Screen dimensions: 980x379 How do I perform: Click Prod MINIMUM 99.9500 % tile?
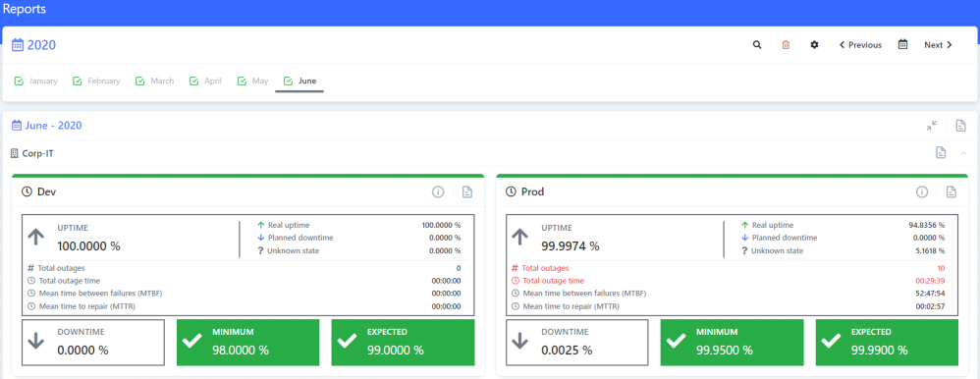pyautogui.click(x=732, y=342)
